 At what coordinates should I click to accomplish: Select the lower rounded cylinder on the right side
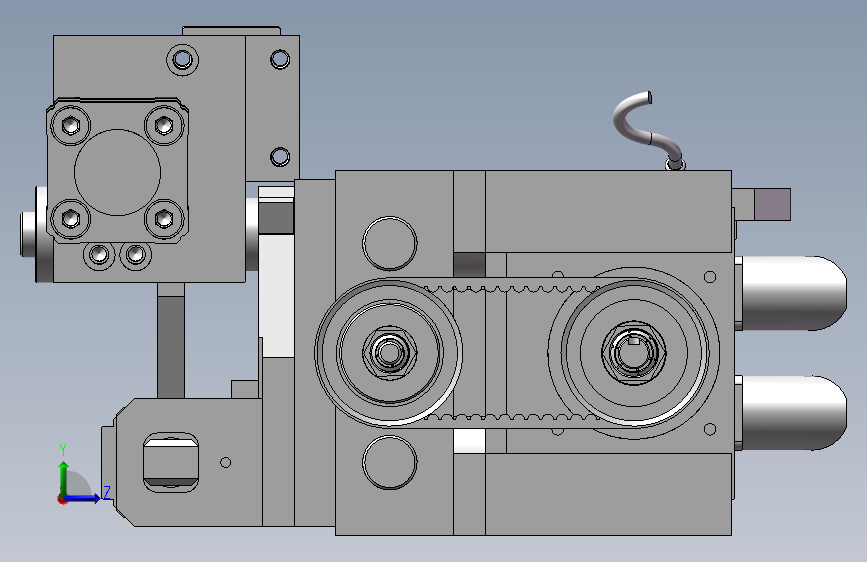792,413
